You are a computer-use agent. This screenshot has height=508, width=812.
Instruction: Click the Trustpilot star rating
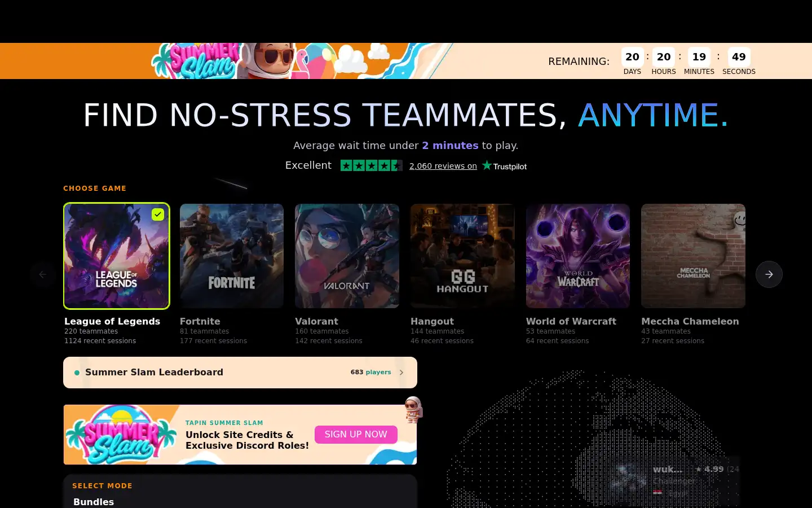pyautogui.click(x=371, y=165)
